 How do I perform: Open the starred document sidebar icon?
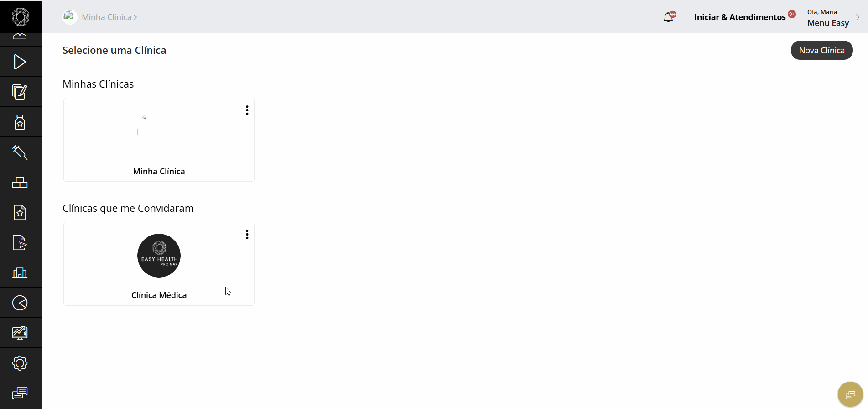click(20, 212)
